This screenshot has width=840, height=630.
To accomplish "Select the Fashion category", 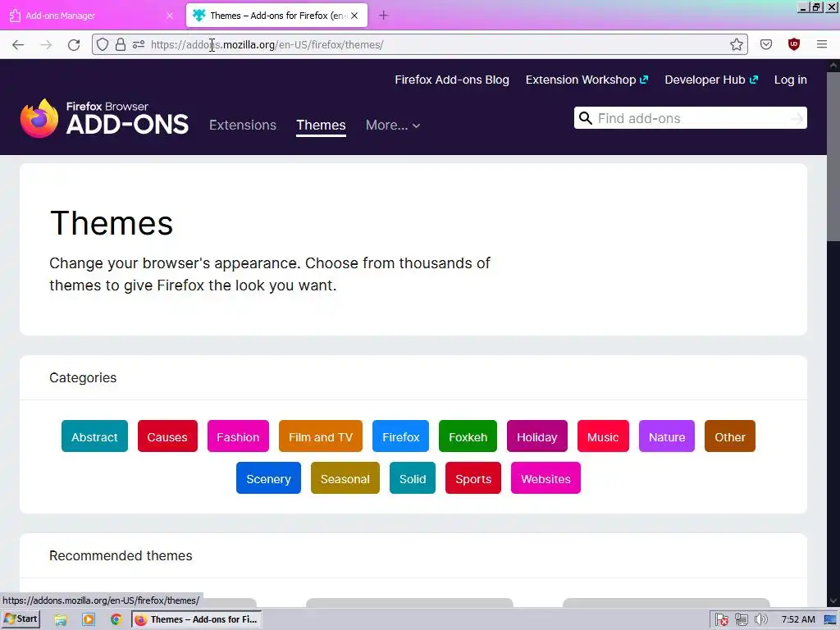I will tap(238, 436).
